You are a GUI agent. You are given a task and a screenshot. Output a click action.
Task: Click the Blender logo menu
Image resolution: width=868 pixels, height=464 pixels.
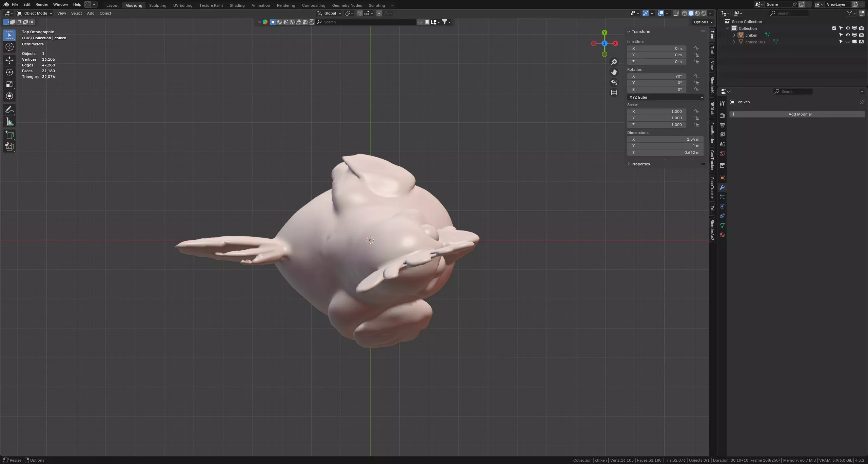6,4
